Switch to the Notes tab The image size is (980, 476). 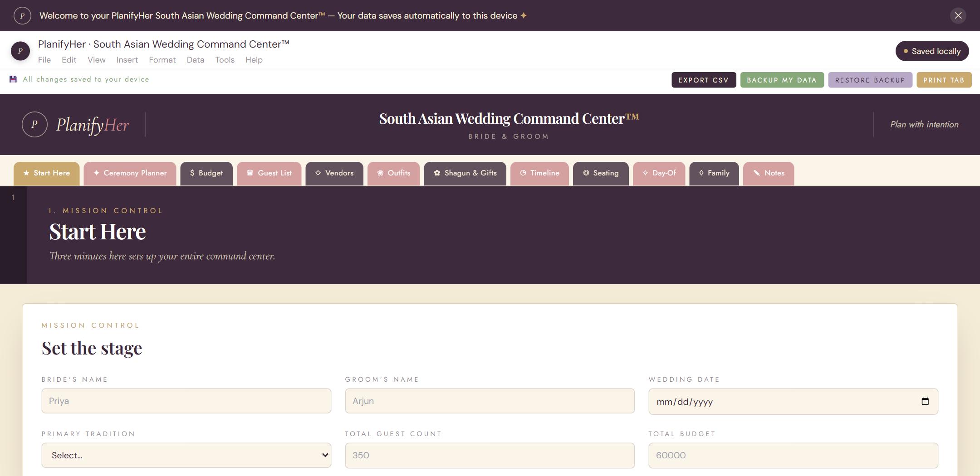pyautogui.click(x=769, y=173)
